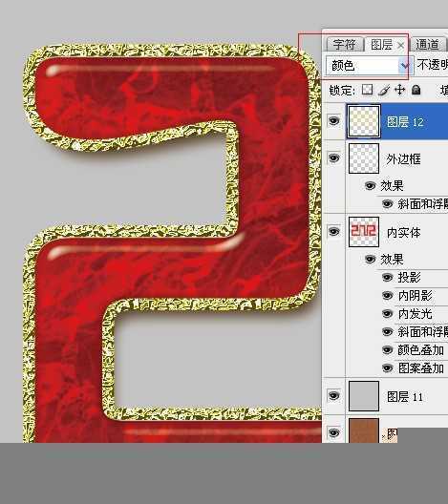Click the 投影 effect entry
Image resolution: width=448 pixels, height=504 pixels.
409,277
